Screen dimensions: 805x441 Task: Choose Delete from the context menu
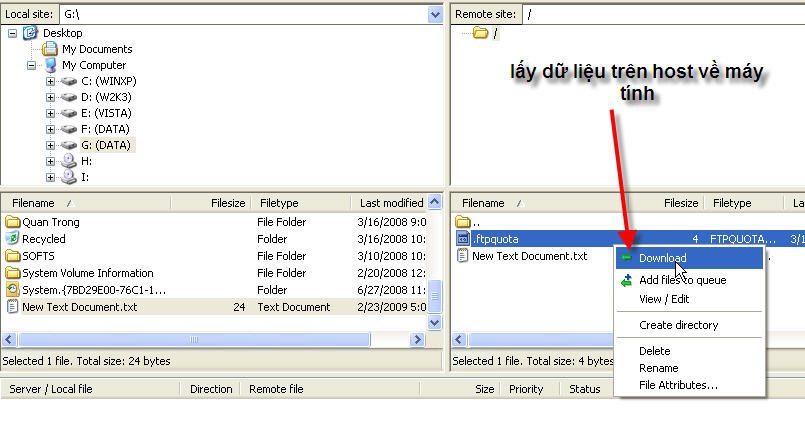(x=689, y=351)
